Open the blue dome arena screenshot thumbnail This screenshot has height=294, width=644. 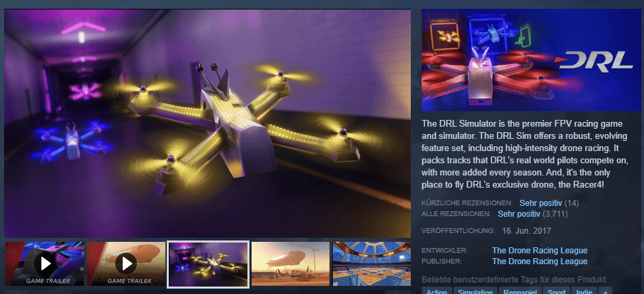pos(371,264)
